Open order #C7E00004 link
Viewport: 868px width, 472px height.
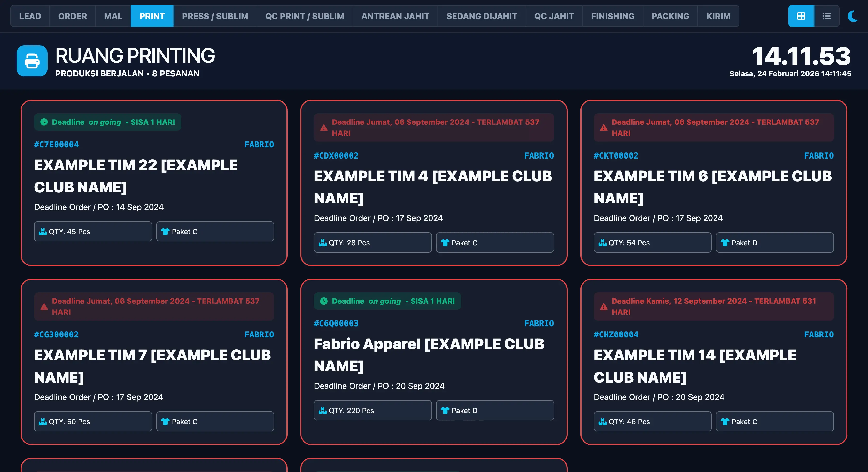tap(56, 145)
